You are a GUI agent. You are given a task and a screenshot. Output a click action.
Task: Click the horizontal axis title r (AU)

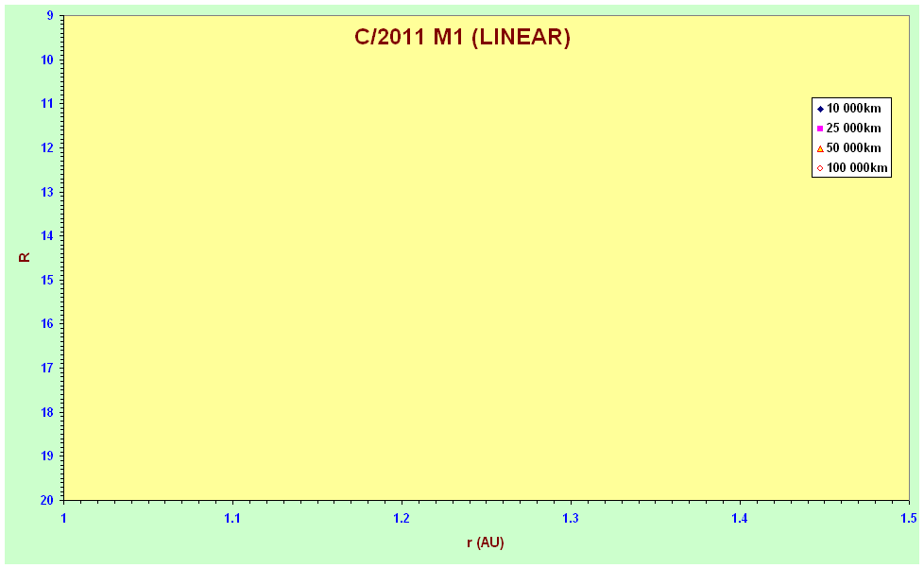click(x=486, y=542)
